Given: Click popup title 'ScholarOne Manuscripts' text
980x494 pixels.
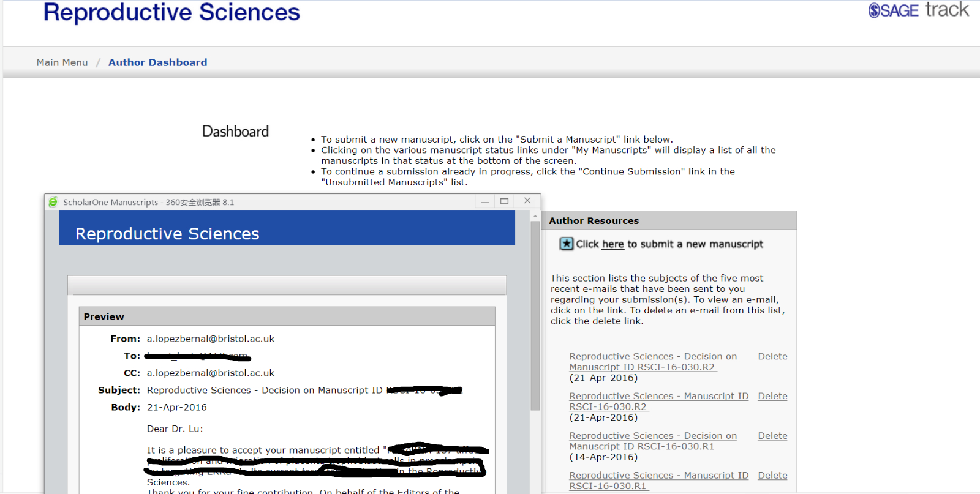Looking at the screenshot, I should (x=110, y=202).
